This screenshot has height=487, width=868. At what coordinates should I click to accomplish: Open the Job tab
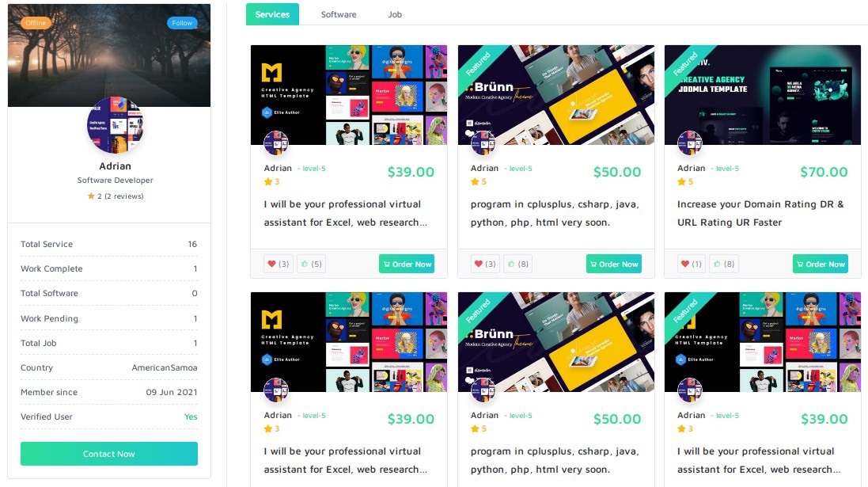click(395, 14)
